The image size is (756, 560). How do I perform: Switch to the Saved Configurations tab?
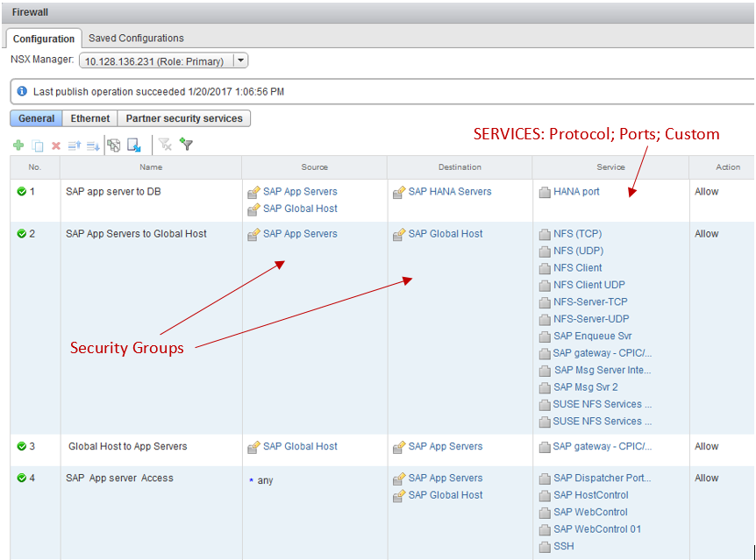[x=136, y=39]
